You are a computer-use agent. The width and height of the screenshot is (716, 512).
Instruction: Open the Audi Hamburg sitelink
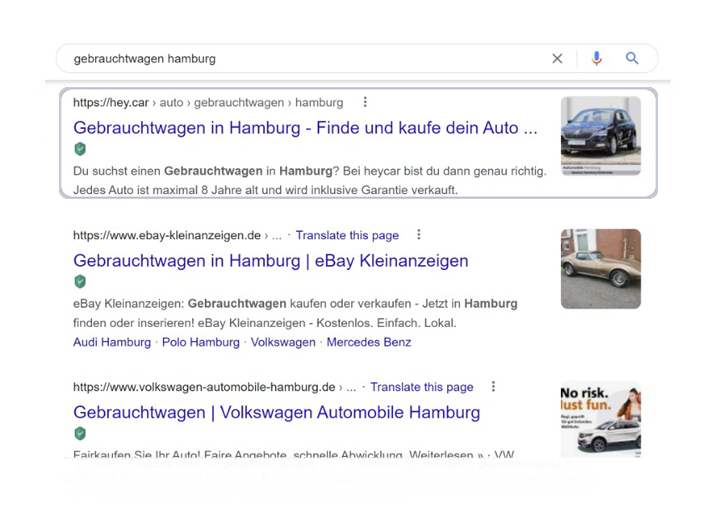pyautogui.click(x=112, y=342)
